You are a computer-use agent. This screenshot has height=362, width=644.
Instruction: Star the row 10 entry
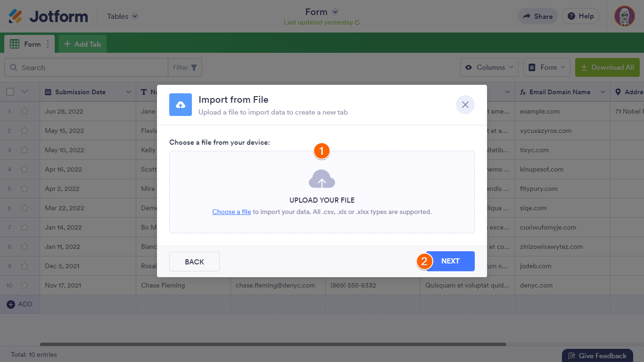pyautogui.click(x=25, y=286)
